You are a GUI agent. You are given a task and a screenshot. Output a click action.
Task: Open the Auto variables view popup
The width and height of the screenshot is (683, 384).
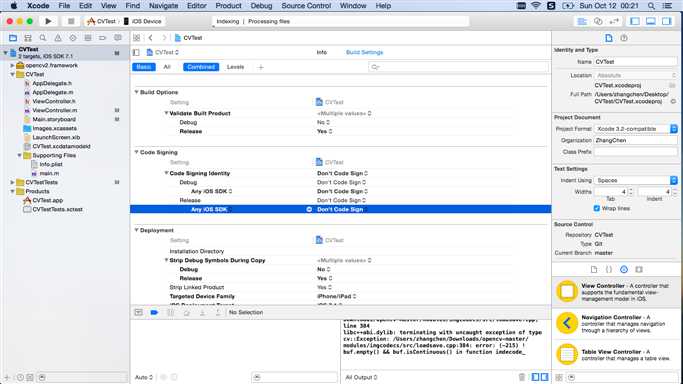pos(144,377)
